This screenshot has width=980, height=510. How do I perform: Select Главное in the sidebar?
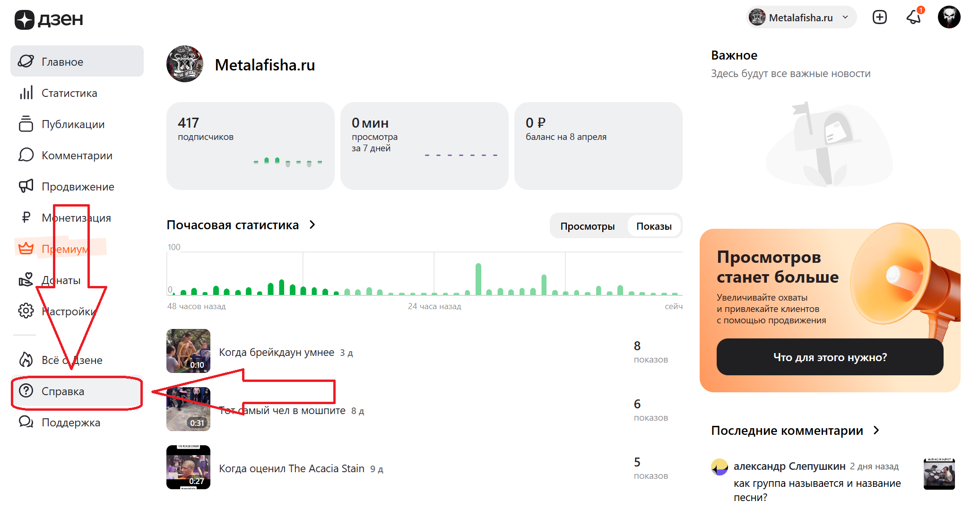coord(77,61)
